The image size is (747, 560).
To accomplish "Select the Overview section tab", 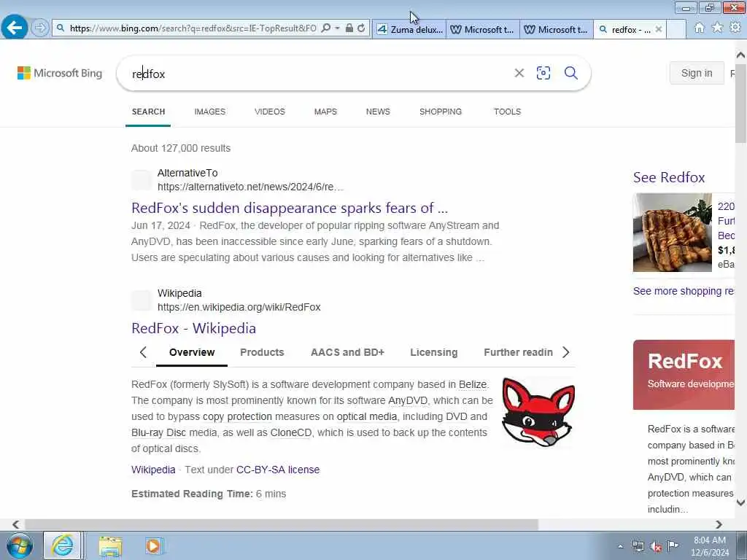I will click(192, 352).
